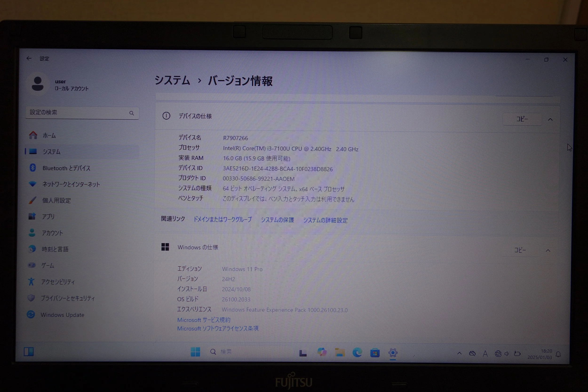
Task: Collapse the デバイスの仕様 section chevron
Action: [x=550, y=119]
